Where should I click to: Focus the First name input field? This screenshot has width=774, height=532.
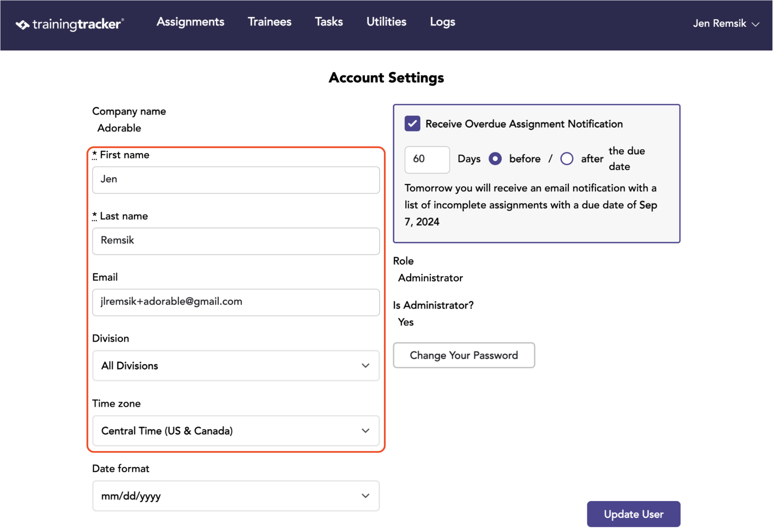[236, 180]
